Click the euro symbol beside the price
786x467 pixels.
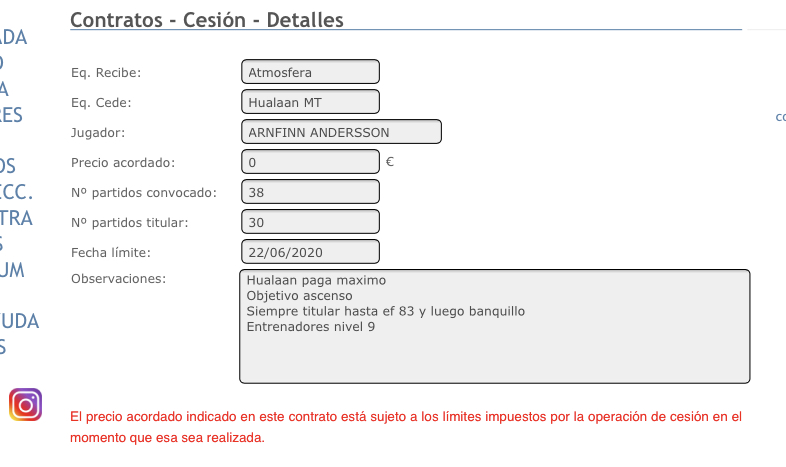pyautogui.click(x=389, y=162)
